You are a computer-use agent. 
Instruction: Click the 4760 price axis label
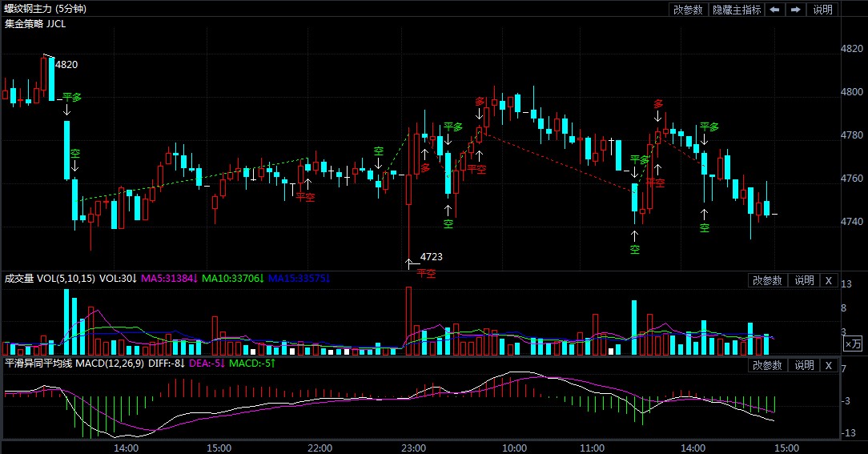pyautogui.click(x=851, y=179)
